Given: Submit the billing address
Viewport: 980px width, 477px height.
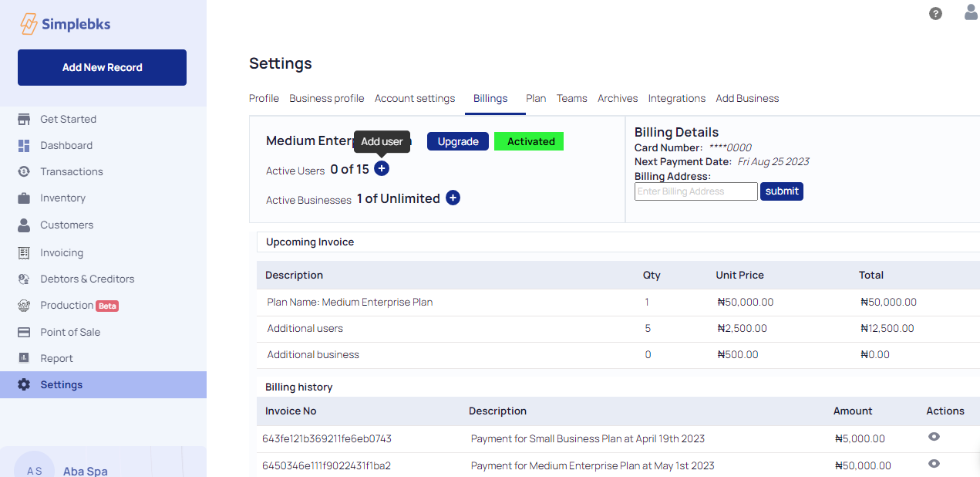Looking at the screenshot, I should [781, 191].
